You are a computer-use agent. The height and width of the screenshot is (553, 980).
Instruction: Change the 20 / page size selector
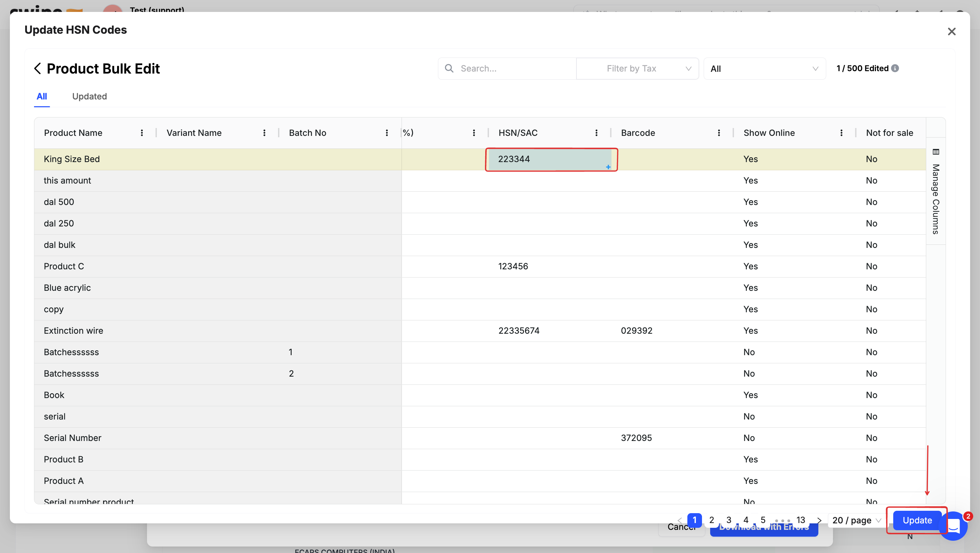coord(856,520)
